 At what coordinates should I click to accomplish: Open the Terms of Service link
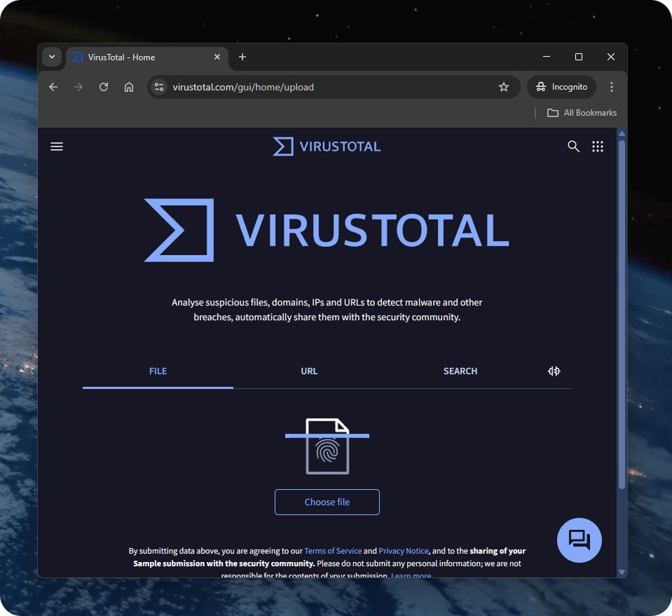coord(333,551)
